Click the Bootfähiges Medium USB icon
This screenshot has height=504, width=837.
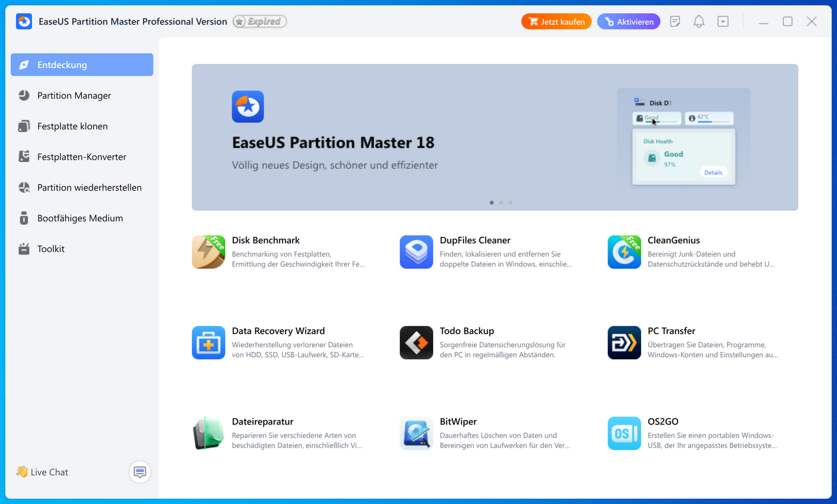pos(24,218)
